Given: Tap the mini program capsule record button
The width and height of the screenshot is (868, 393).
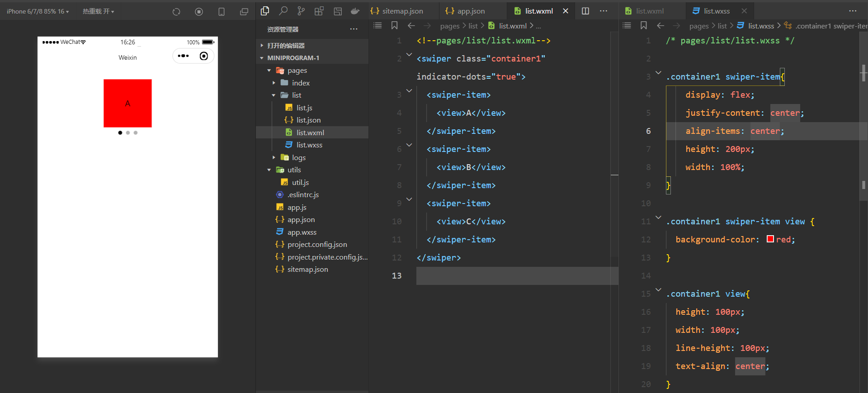Looking at the screenshot, I should (x=204, y=56).
